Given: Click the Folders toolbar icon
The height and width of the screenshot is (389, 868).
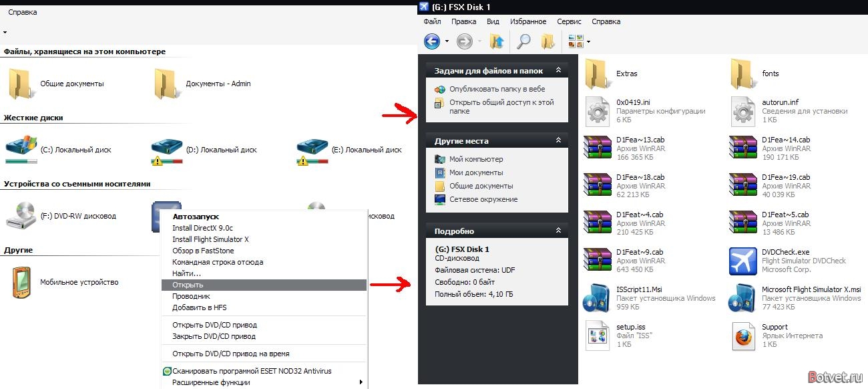Looking at the screenshot, I should [548, 41].
